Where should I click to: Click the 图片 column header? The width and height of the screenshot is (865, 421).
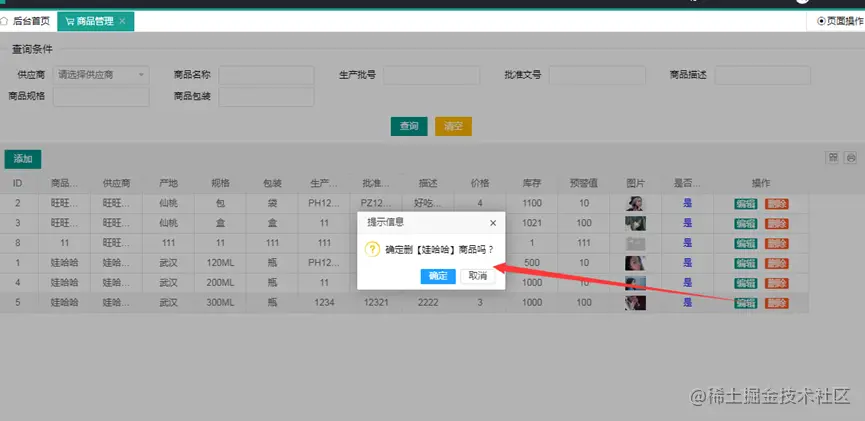pyautogui.click(x=636, y=183)
